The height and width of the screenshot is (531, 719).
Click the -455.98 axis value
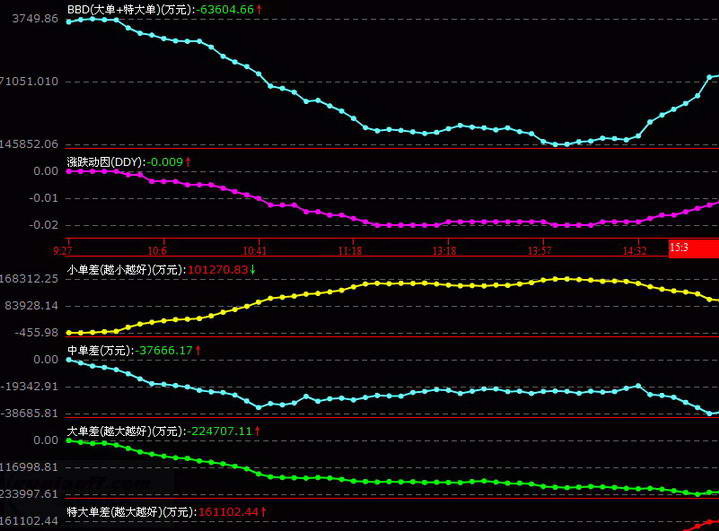[x=37, y=332]
